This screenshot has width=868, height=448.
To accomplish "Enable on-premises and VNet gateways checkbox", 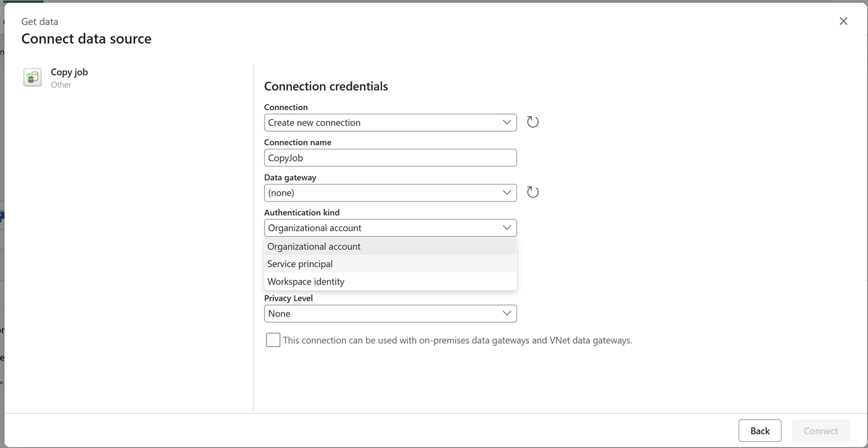I will pos(273,340).
